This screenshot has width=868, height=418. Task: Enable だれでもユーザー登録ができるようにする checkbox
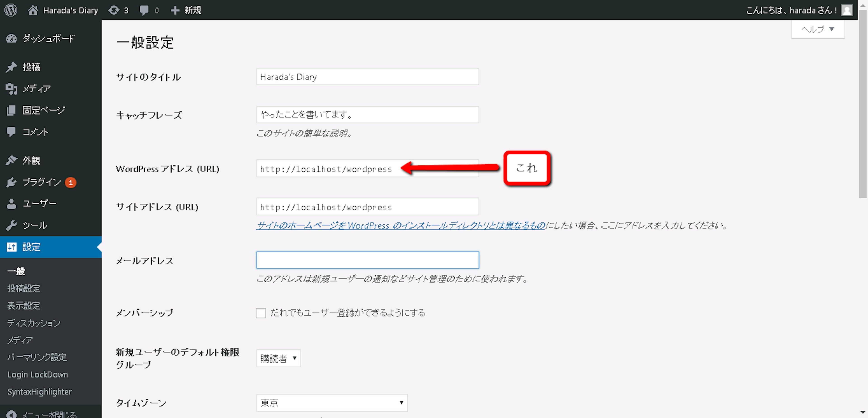click(261, 313)
